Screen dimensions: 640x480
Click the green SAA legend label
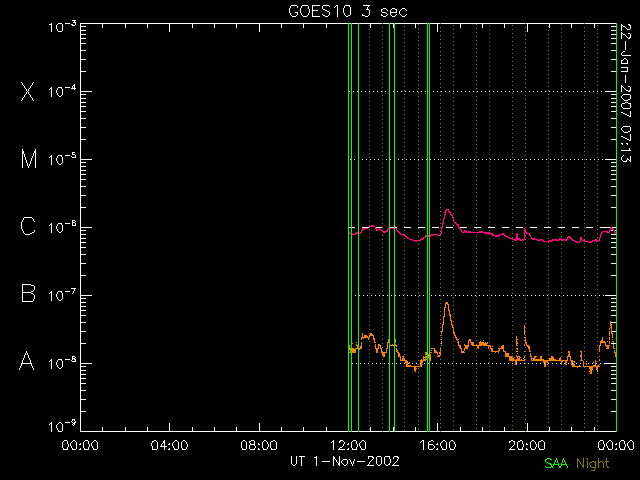click(x=556, y=463)
